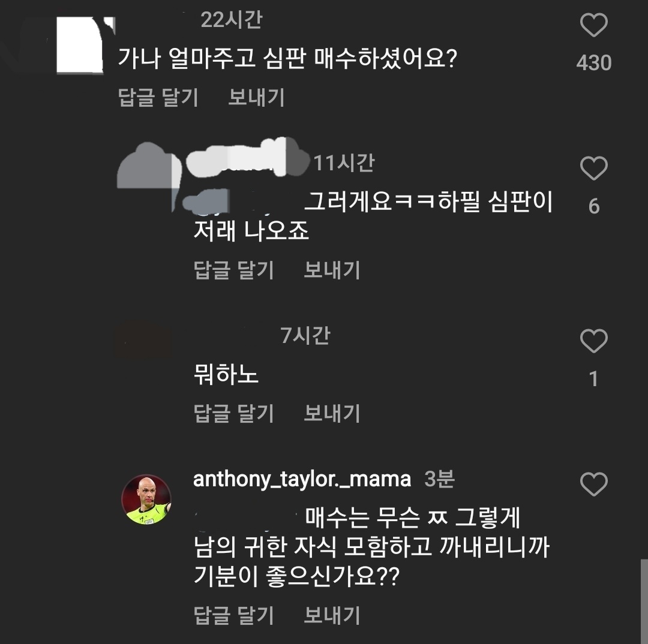This screenshot has height=644, width=648.
Task: Heart anthony_taylor._mama's comment
Action: (593, 484)
